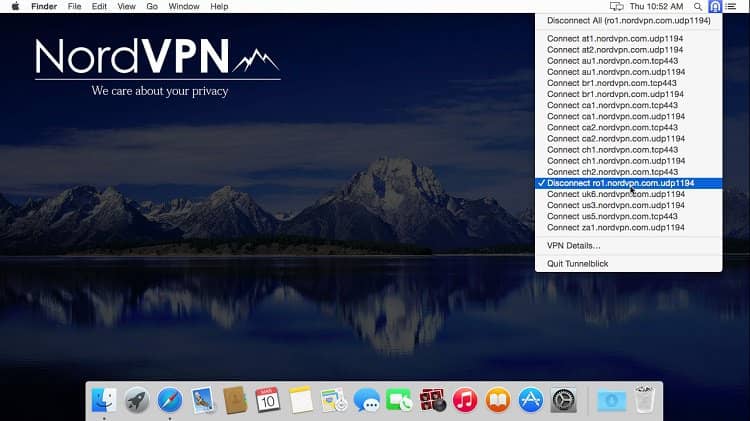The image size is (750, 421).
Task: Open the Help menu
Action: tap(219, 6)
